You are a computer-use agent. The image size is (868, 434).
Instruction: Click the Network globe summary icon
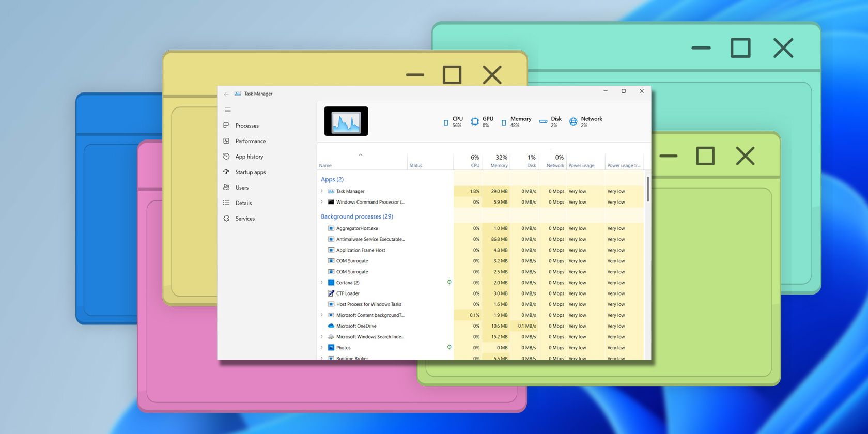[x=573, y=122]
